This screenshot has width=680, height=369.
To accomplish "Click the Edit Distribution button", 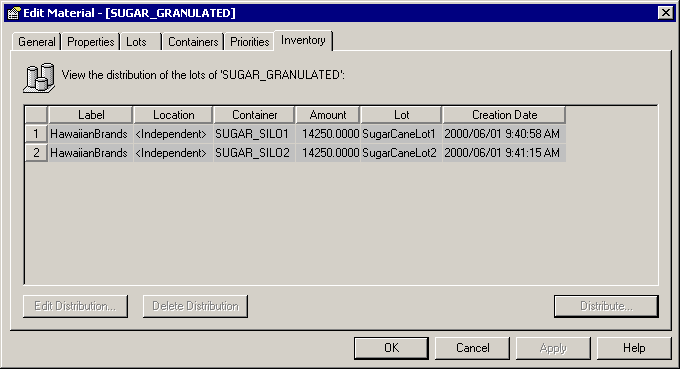I will 75,306.
